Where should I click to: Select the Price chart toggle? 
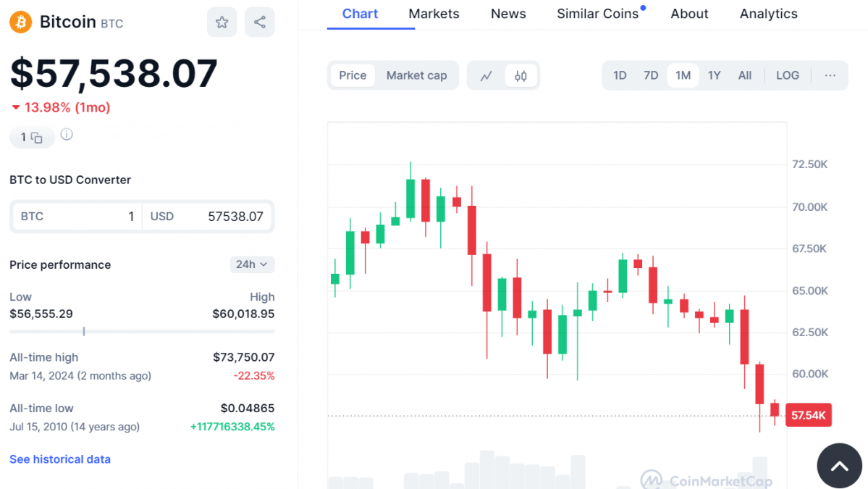[353, 75]
